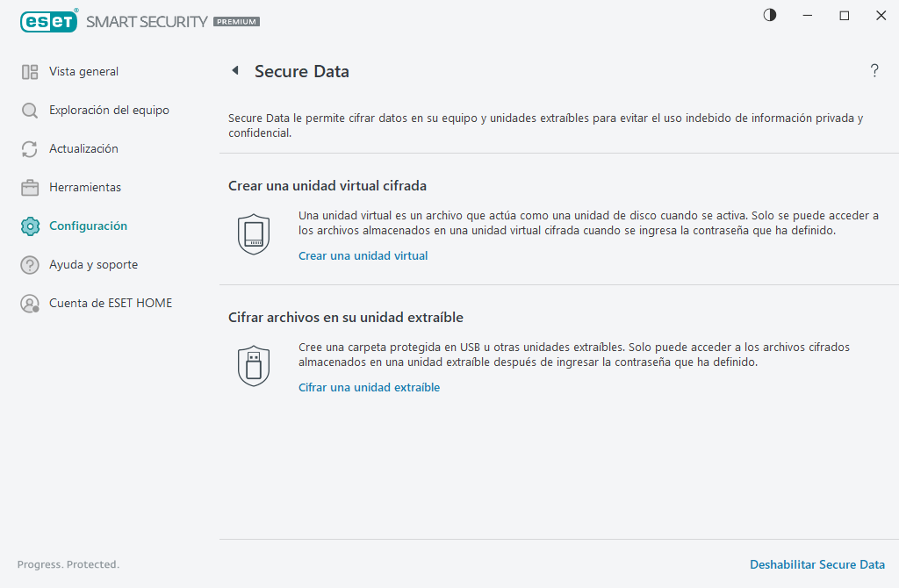Image resolution: width=899 pixels, height=588 pixels.
Task: Open Ayuda y soporte question icon
Action: click(29, 264)
